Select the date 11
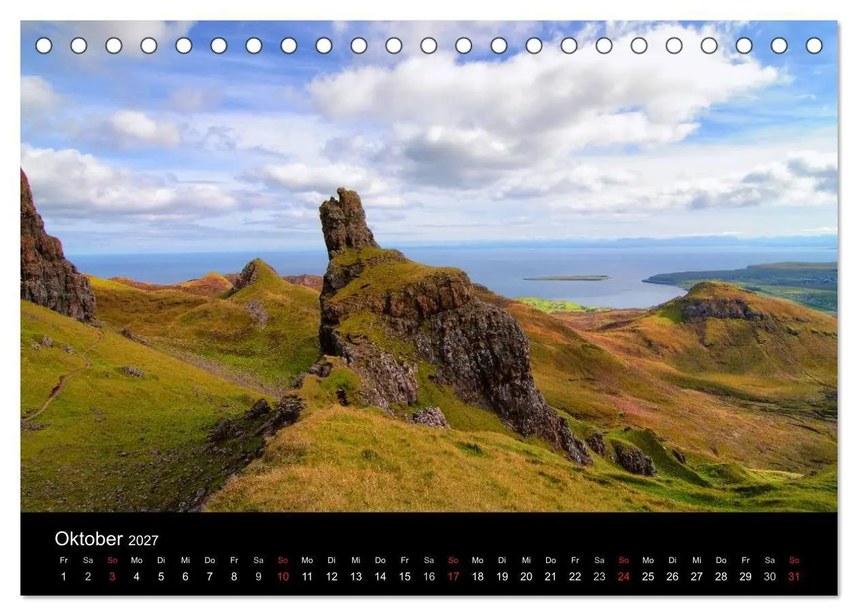Image resolution: width=858 pixels, height=616 pixels. click(x=307, y=577)
